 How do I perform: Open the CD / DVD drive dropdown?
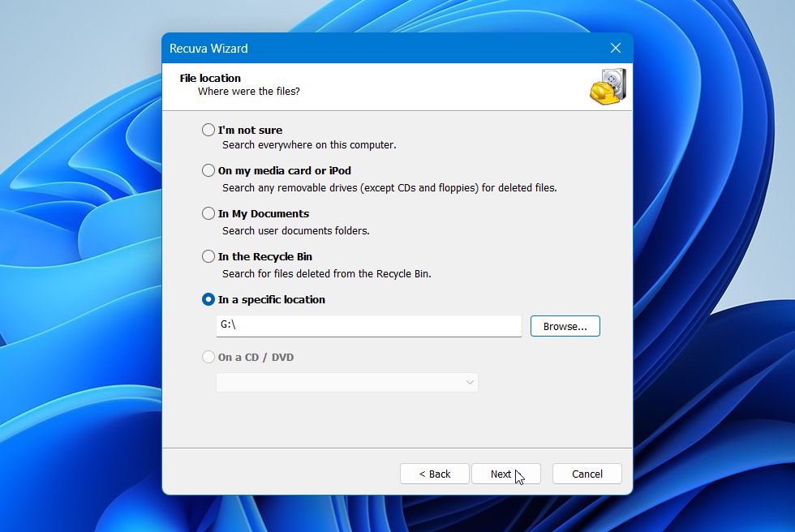pos(346,382)
